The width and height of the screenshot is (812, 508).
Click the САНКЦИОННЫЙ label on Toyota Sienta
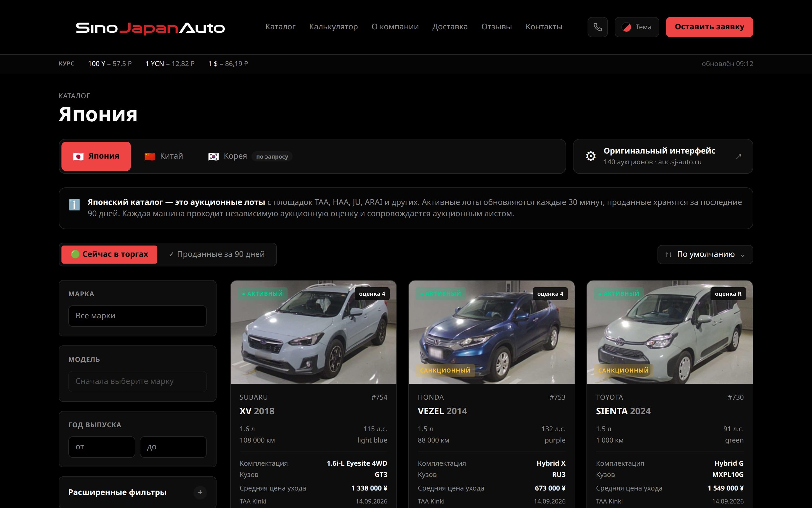pyautogui.click(x=623, y=370)
